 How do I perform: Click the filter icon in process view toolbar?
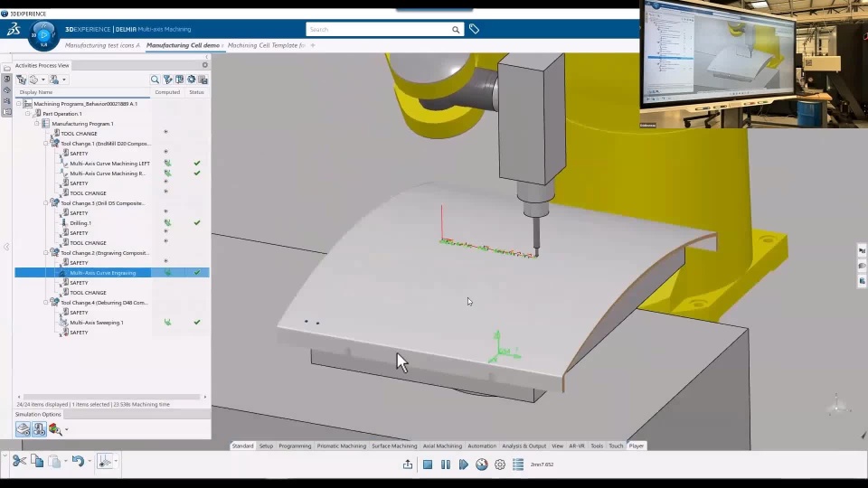click(x=168, y=80)
